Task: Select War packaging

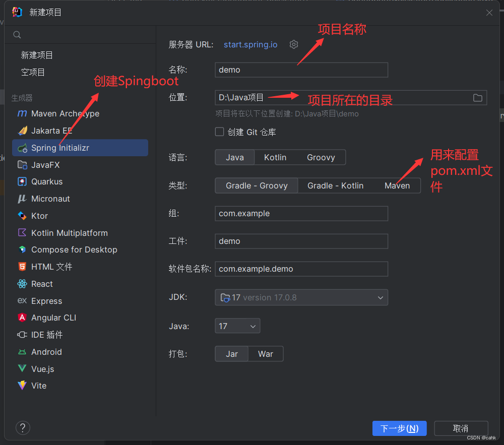Action: (x=266, y=354)
